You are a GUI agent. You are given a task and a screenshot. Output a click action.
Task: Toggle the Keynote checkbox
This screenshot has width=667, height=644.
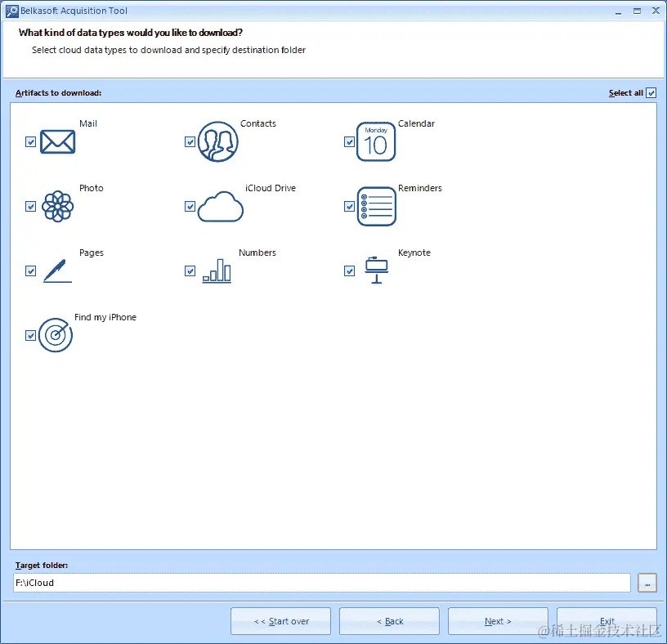[349, 271]
